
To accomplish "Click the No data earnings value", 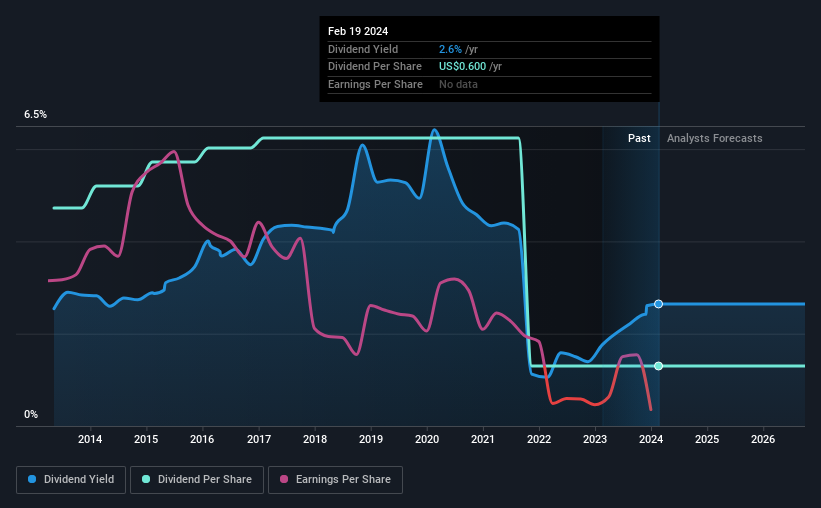I will tap(458, 84).
